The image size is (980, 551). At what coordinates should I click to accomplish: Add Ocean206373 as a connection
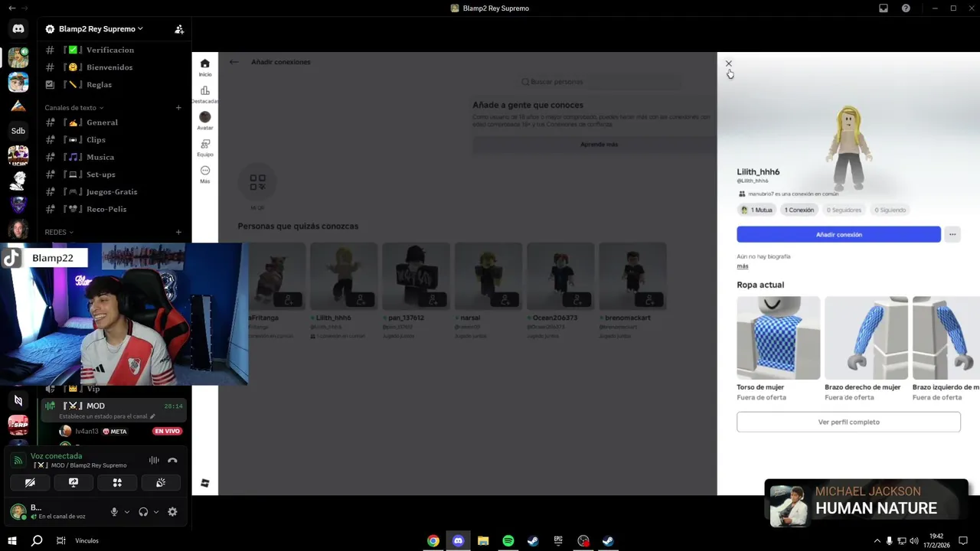(x=576, y=300)
